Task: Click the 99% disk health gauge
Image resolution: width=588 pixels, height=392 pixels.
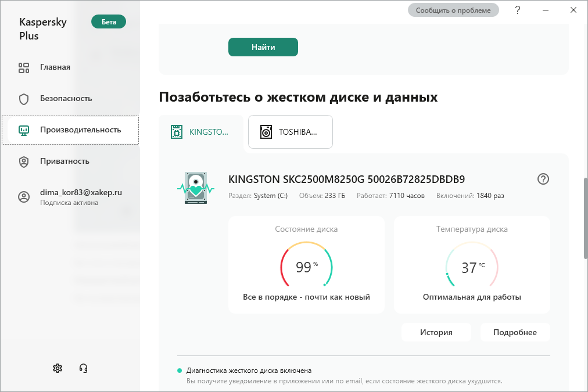Action: [x=306, y=264]
